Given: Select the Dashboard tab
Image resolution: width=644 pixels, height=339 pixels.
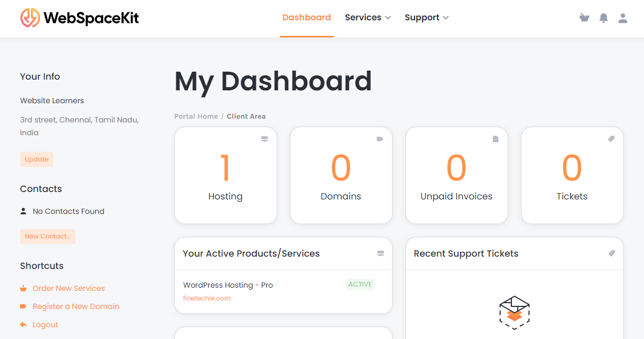Looking at the screenshot, I should [x=306, y=18].
